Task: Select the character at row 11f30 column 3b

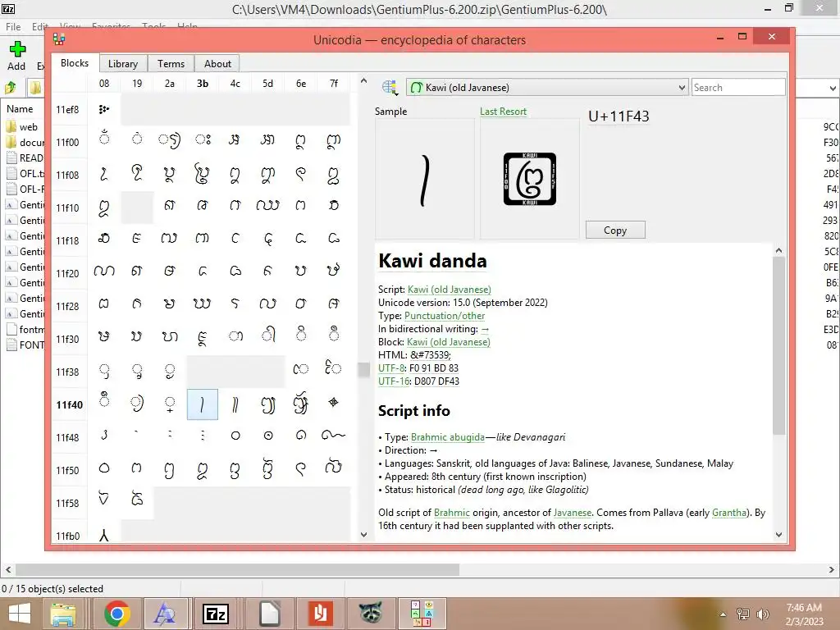Action: click(x=203, y=339)
